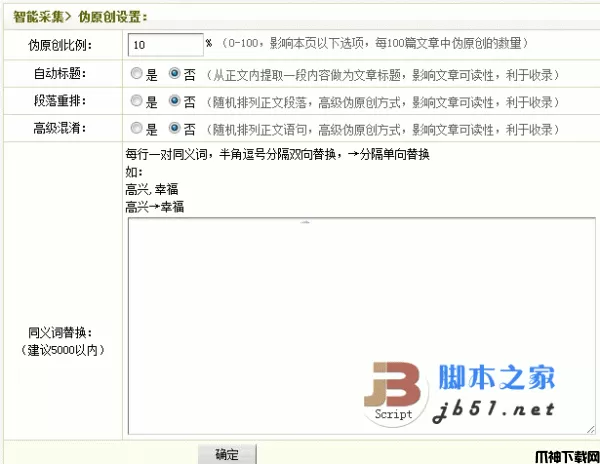Viewport: 600px width, 464px height.
Task: Click the 智能采集 breadcrumb text
Action: pyautogui.click(x=39, y=16)
